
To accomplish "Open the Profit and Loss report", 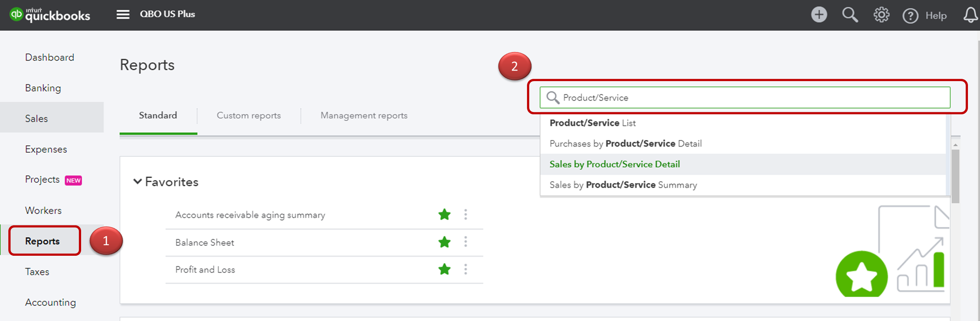I will 205,270.
